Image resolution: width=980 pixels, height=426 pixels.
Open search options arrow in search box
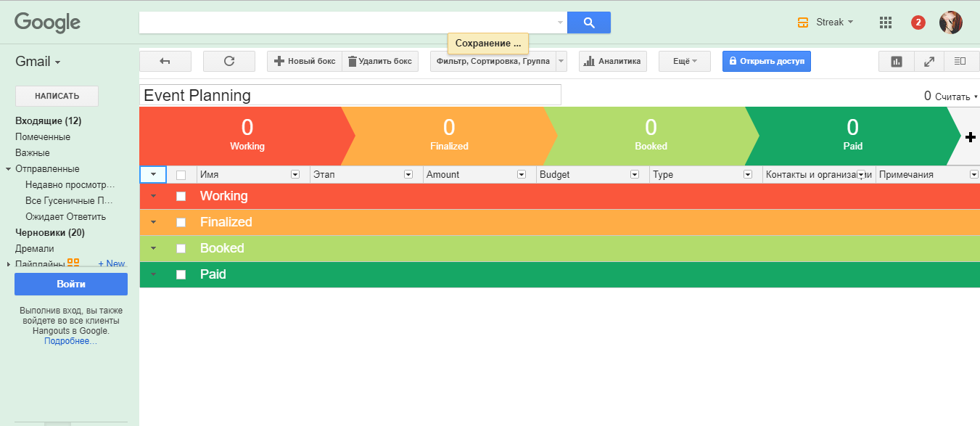[x=560, y=22]
